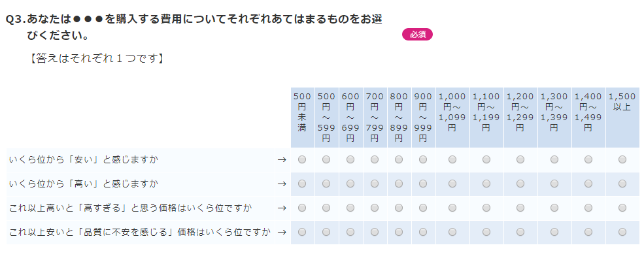Pick 1,100円～1,199円 for the「安い」row
This screenshot has width=644, height=258.
point(486,159)
